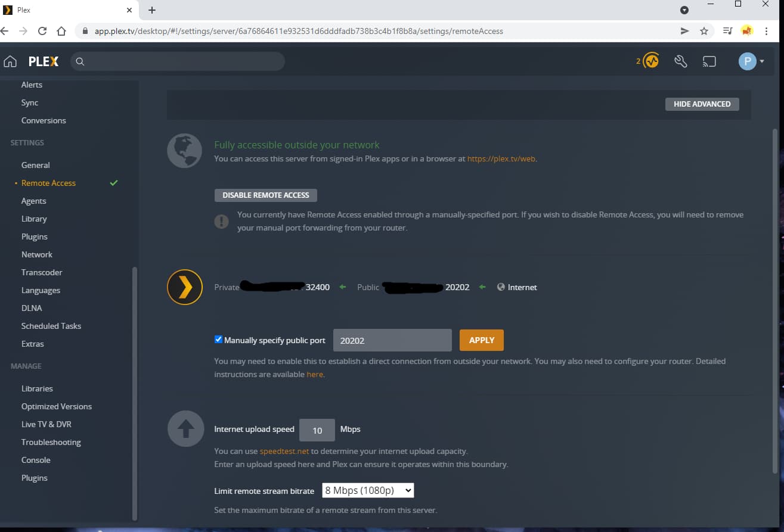Open the speedtest.net link
This screenshot has width=784, height=532.
[284, 451]
